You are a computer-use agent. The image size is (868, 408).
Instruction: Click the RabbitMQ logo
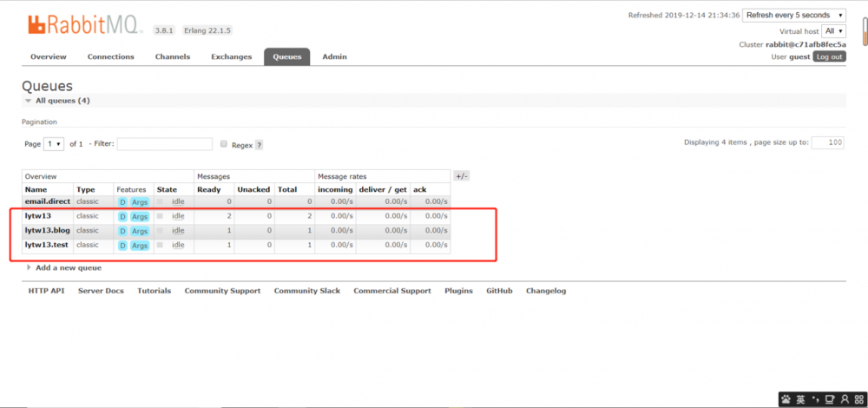tap(85, 24)
